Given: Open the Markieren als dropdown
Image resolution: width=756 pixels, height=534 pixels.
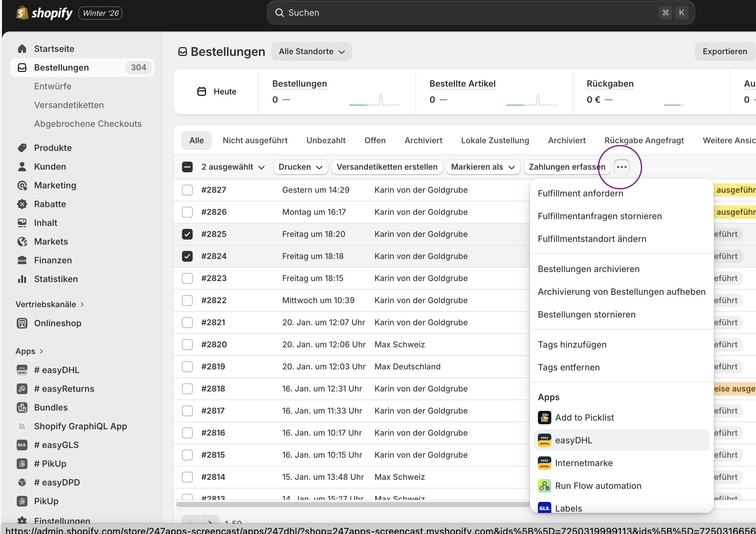Looking at the screenshot, I should (x=483, y=167).
